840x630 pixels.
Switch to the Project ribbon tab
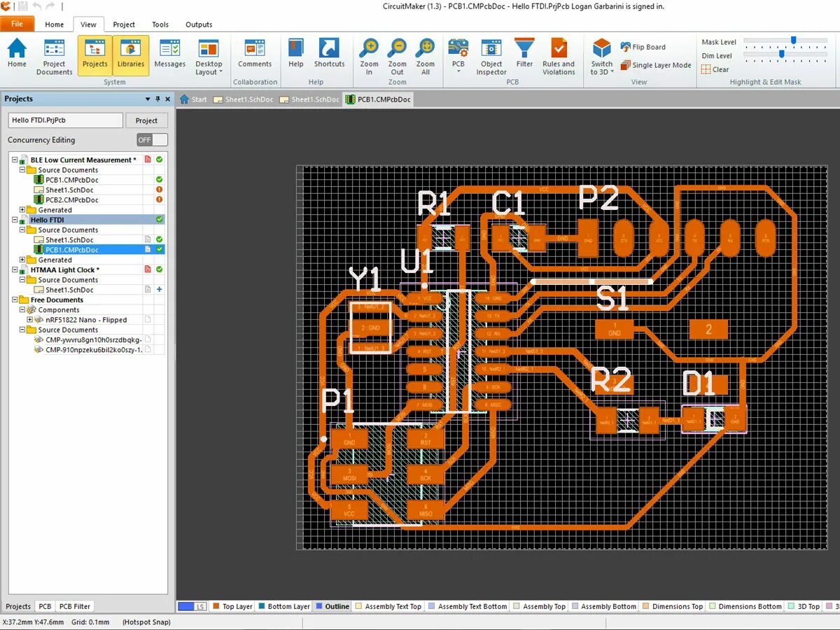(124, 24)
